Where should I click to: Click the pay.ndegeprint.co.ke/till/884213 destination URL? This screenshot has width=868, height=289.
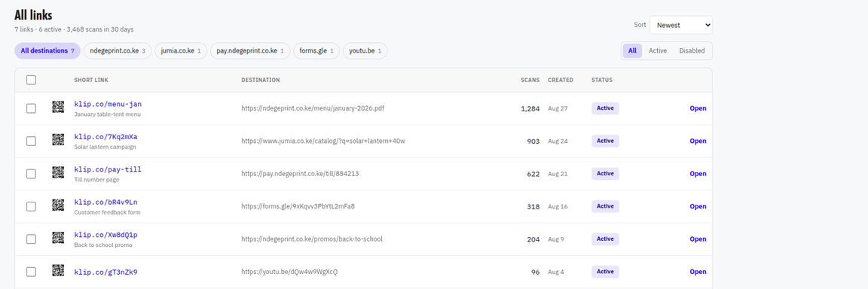point(301,174)
